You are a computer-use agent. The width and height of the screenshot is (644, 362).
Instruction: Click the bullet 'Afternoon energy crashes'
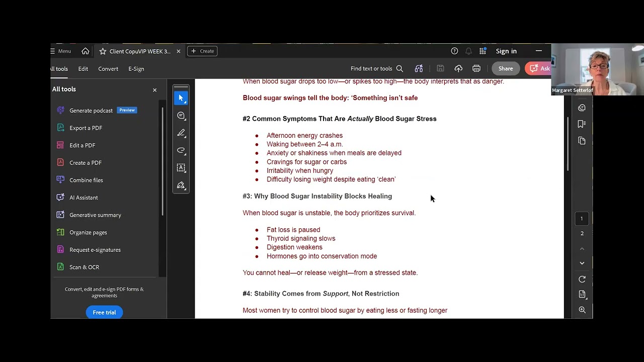[304, 136]
